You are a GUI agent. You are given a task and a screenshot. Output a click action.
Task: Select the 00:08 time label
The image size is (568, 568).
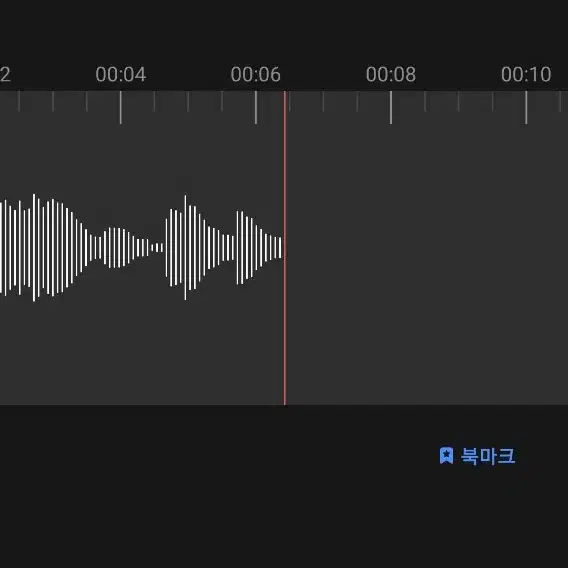click(x=391, y=74)
